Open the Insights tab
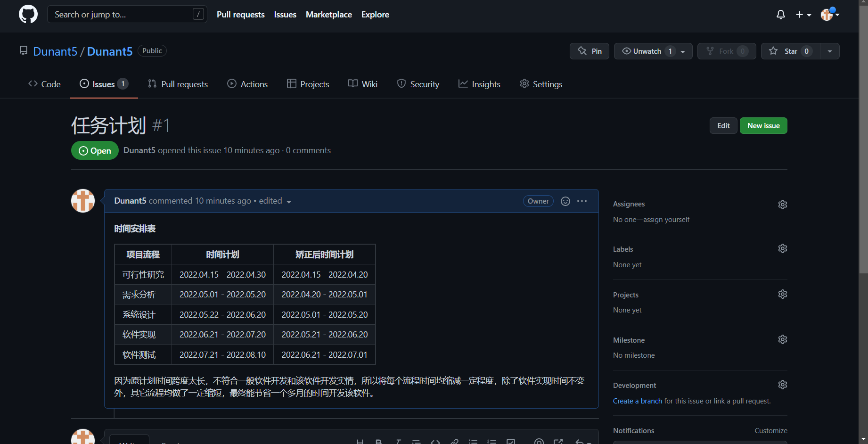The width and height of the screenshot is (868, 444). click(x=479, y=84)
